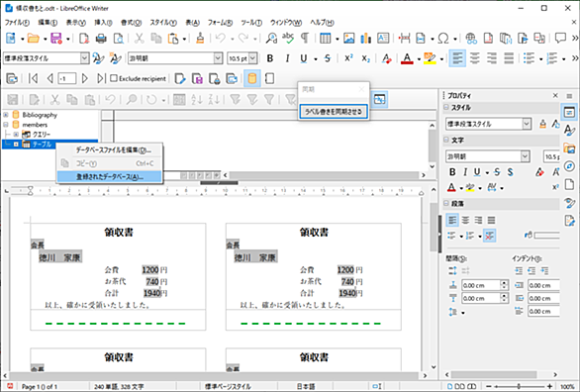The height and width of the screenshot is (392, 580).
Task: Open the Navigator sidebar tab
Action: tap(570, 166)
